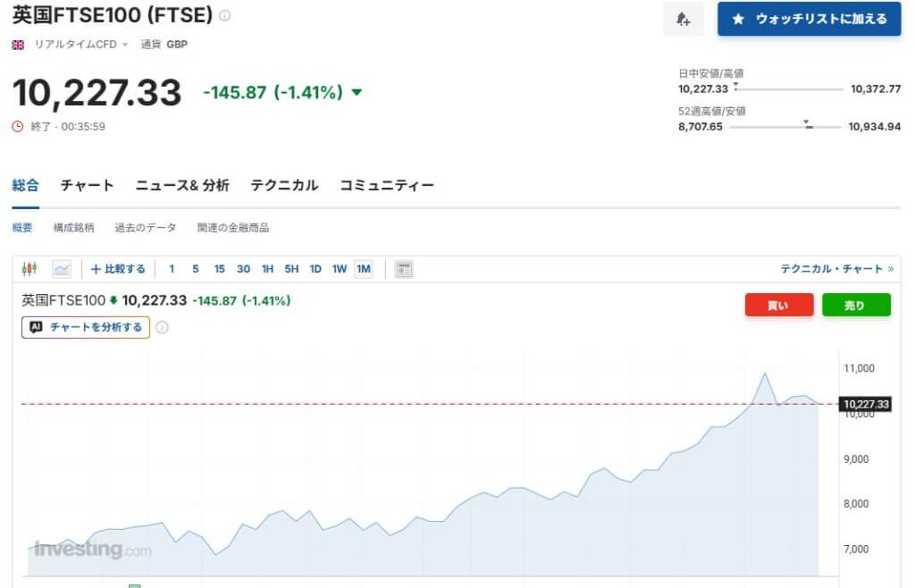Select the 1M interval
Image resolution: width=915 pixels, height=588 pixels.
pyautogui.click(x=364, y=269)
